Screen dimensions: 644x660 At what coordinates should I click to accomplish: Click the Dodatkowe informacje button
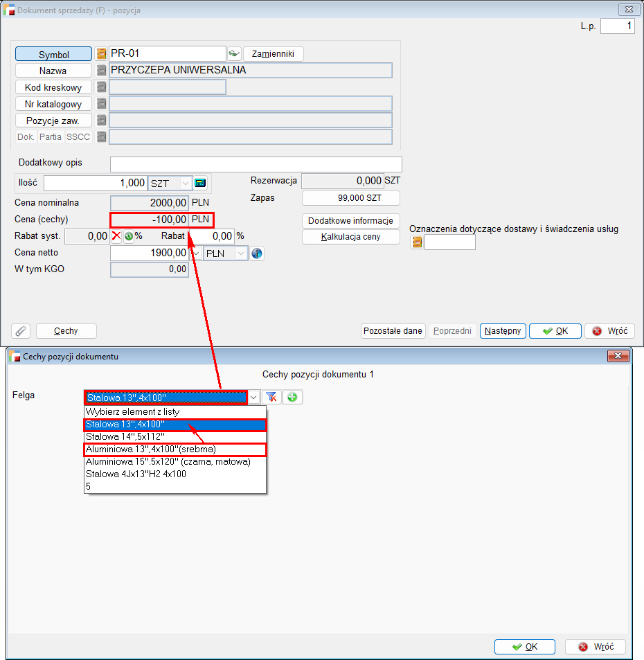[351, 221]
